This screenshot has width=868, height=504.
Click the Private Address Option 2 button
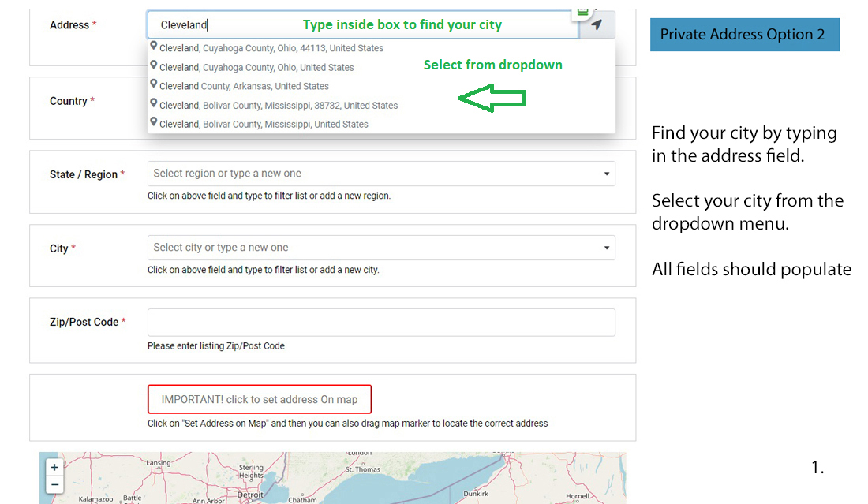pos(744,35)
